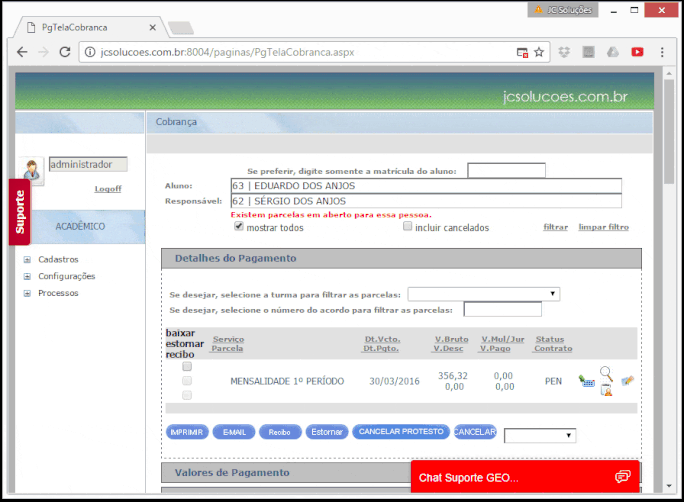The width and height of the screenshot is (684, 502).
Task: Click the green payment icon for MENSALIDADE
Action: click(x=587, y=381)
